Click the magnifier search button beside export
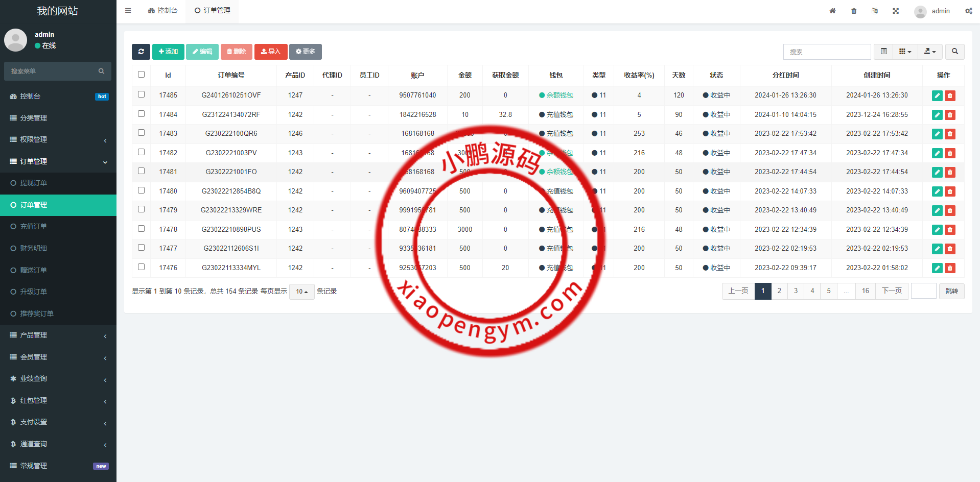The image size is (980, 482). click(x=954, y=52)
